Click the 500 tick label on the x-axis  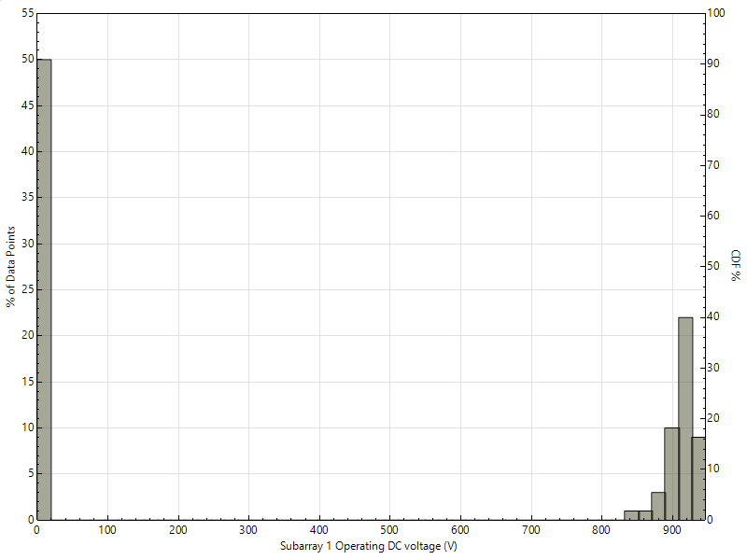(460, 530)
